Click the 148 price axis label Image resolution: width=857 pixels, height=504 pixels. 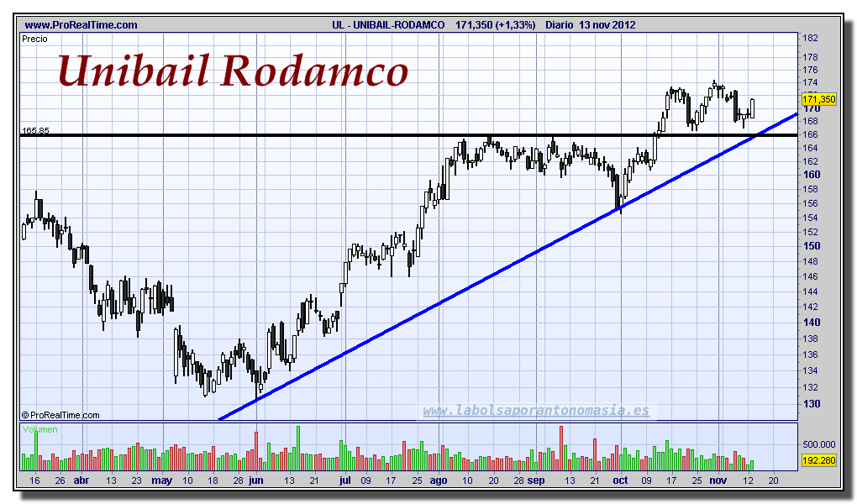(x=810, y=261)
